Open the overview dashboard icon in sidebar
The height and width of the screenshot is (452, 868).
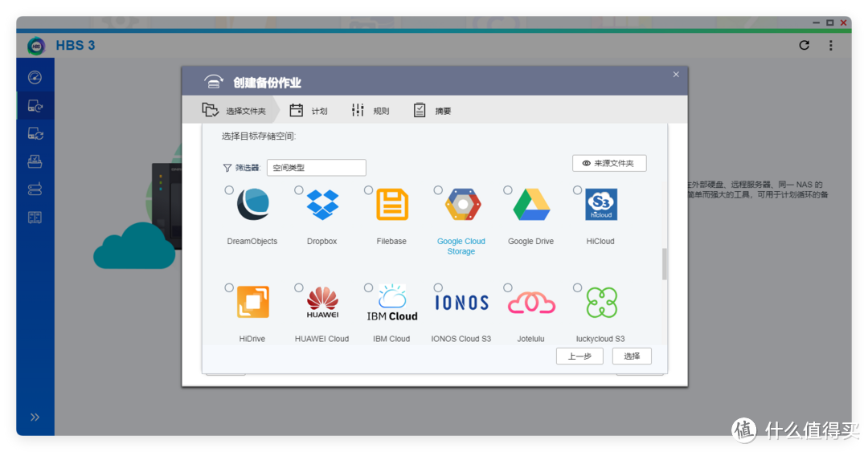[35, 77]
